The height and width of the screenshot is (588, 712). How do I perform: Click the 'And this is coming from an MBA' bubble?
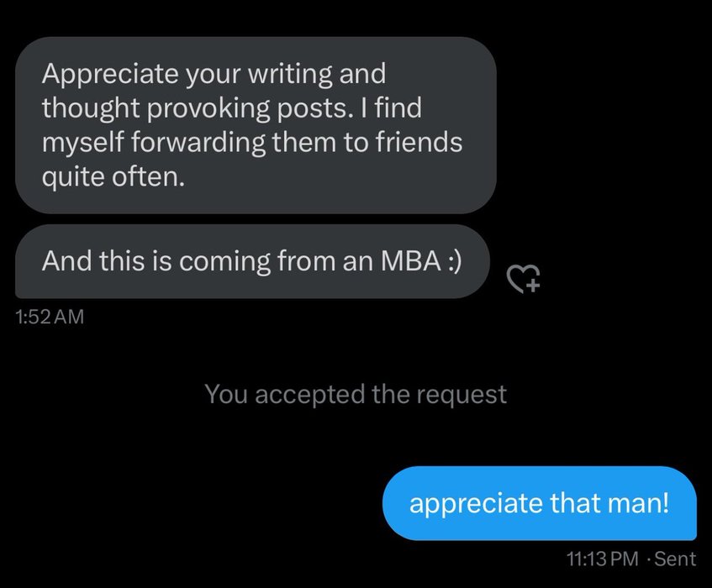click(251, 261)
